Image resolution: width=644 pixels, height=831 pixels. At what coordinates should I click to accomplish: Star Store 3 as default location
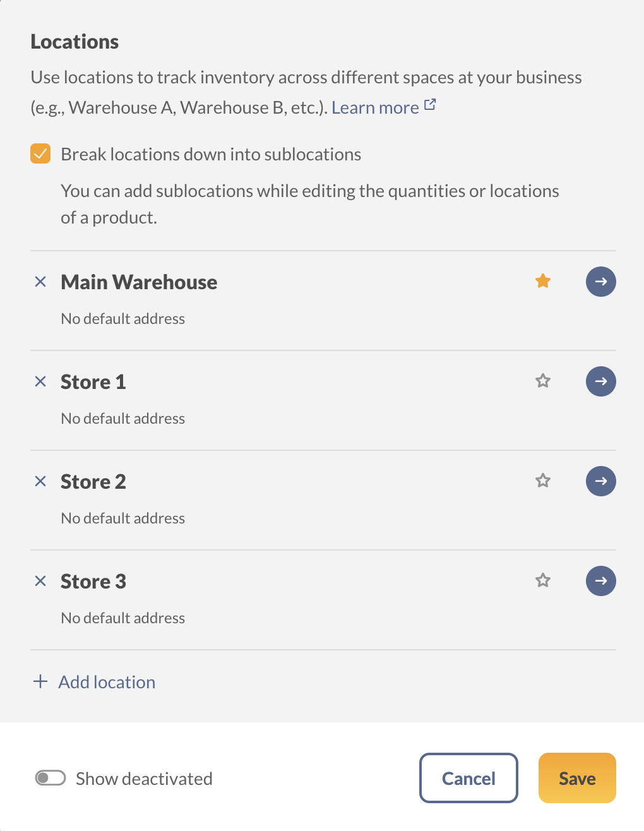click(543, 580)
